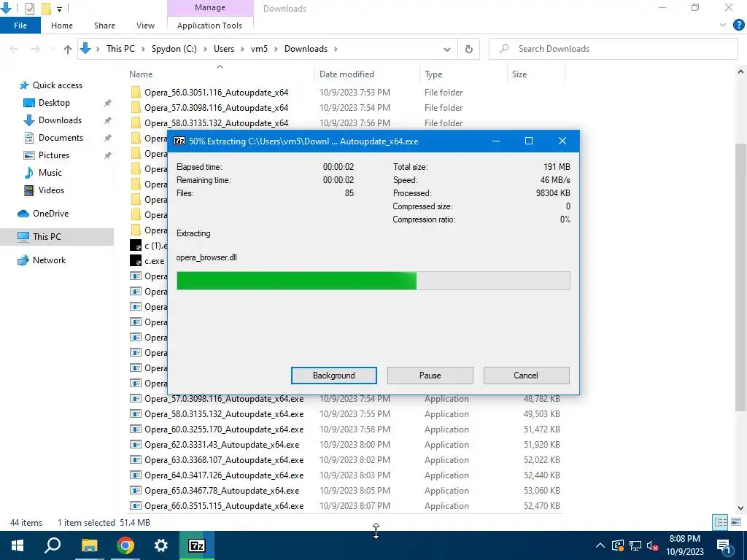
Task: Open the View ribbon tab
Action: pos(145,26)
